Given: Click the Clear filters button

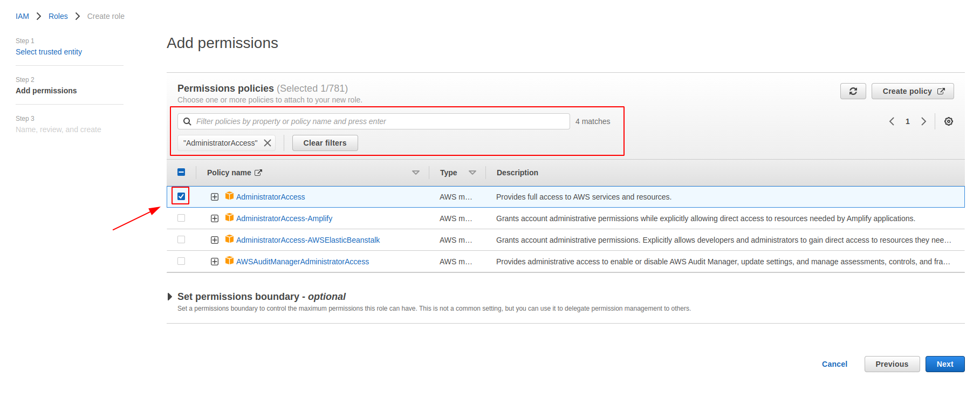Looking at the screenshot, I should (325, 143).
